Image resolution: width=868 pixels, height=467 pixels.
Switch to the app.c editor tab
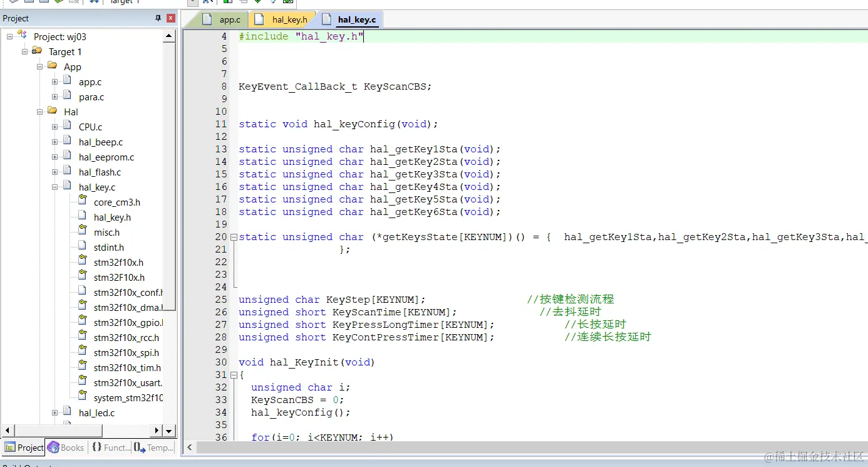tap(223, 19)
